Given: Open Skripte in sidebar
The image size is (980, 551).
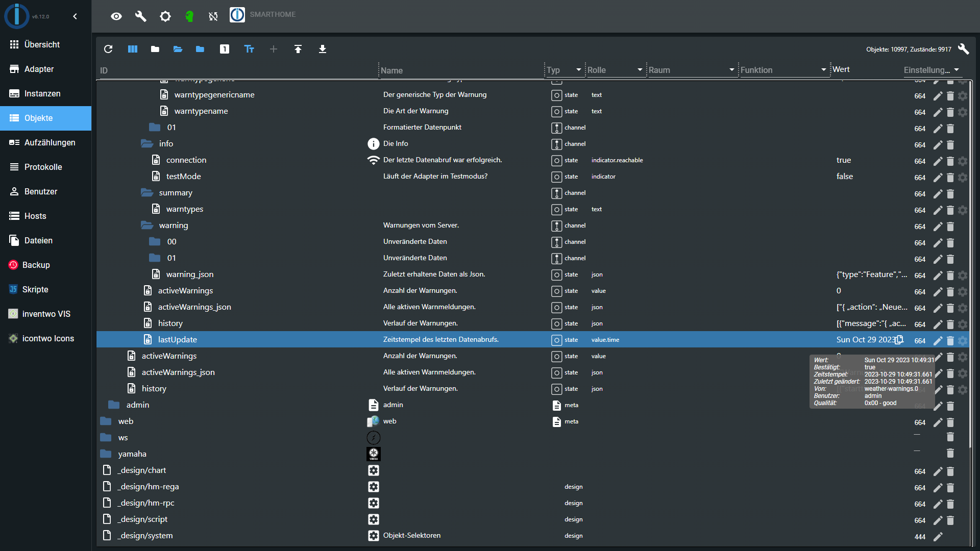Looking at the screenshot, I should point(46,289).
